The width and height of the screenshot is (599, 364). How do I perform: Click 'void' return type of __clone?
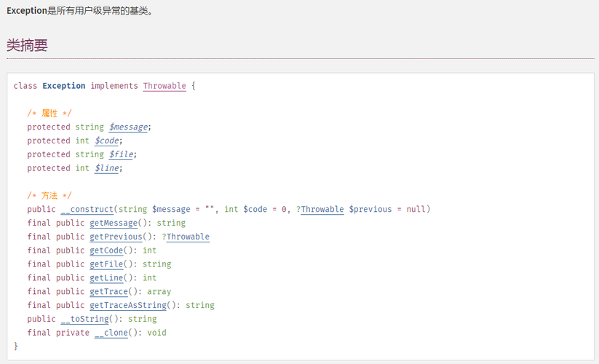(156, 333)
